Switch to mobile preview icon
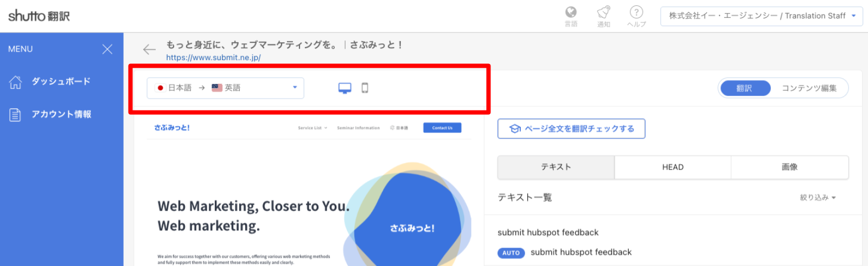 [365, 88]
